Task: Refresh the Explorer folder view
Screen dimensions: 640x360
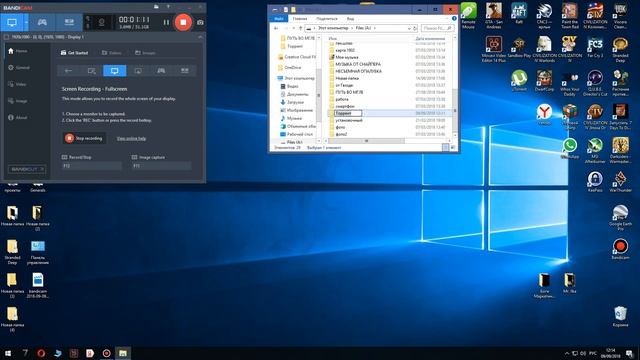Action: (415, 28)
